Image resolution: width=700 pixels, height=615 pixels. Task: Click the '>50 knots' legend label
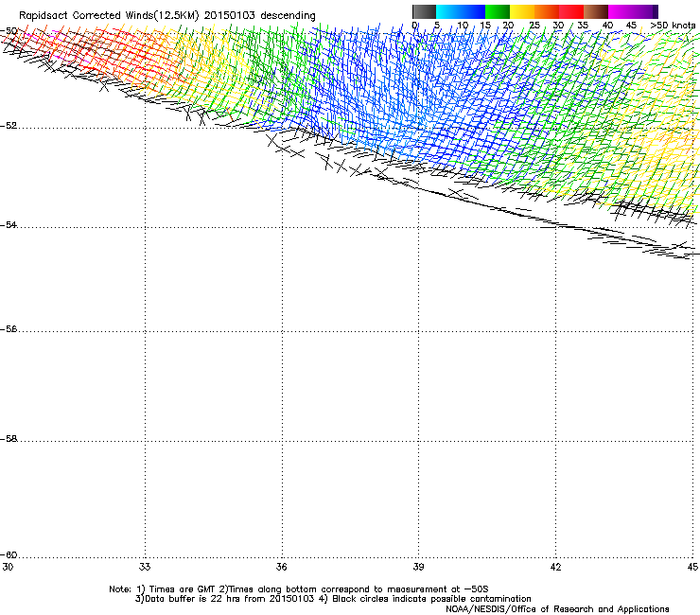pos(673,26)
